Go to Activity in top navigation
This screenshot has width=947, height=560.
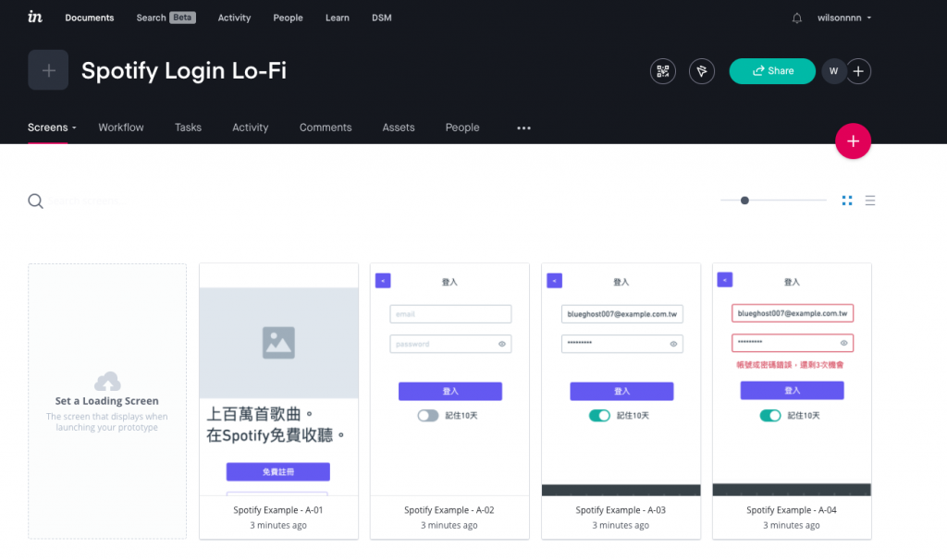(x=234, y=18)
